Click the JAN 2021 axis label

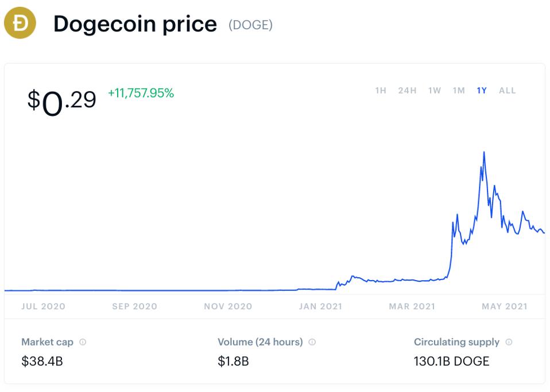320,306
